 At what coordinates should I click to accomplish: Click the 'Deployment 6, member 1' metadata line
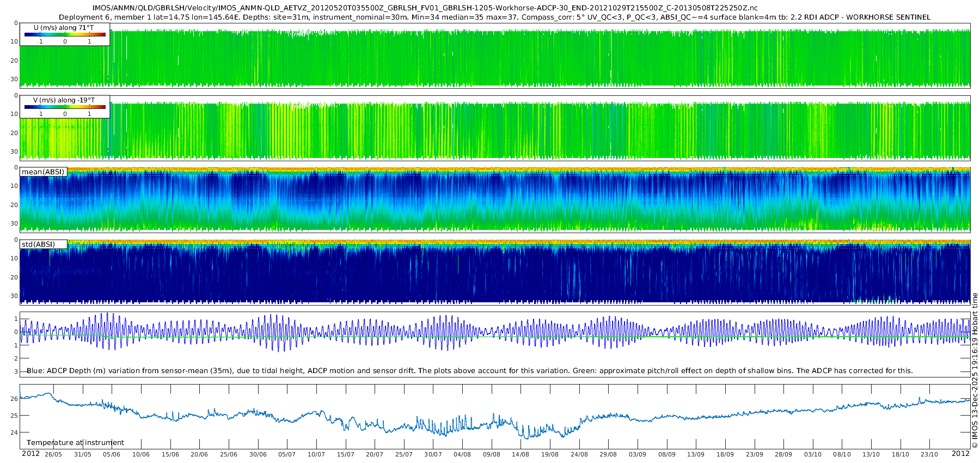494,17
